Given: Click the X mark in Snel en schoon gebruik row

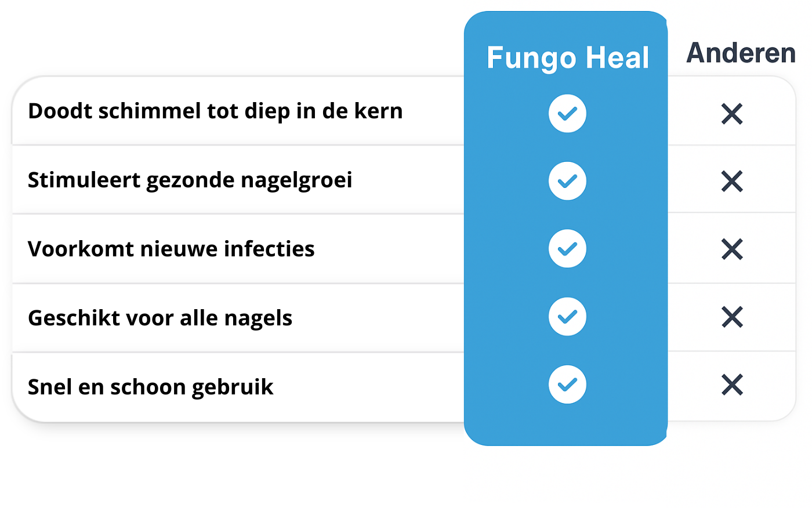Looking at the screenshot, I should click(732, 385).
